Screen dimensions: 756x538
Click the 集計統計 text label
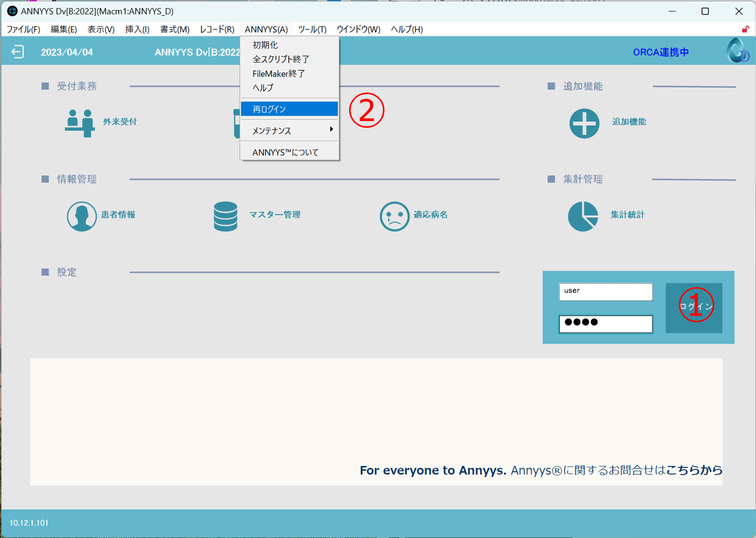pyautogui.click(x=628, y=215)
